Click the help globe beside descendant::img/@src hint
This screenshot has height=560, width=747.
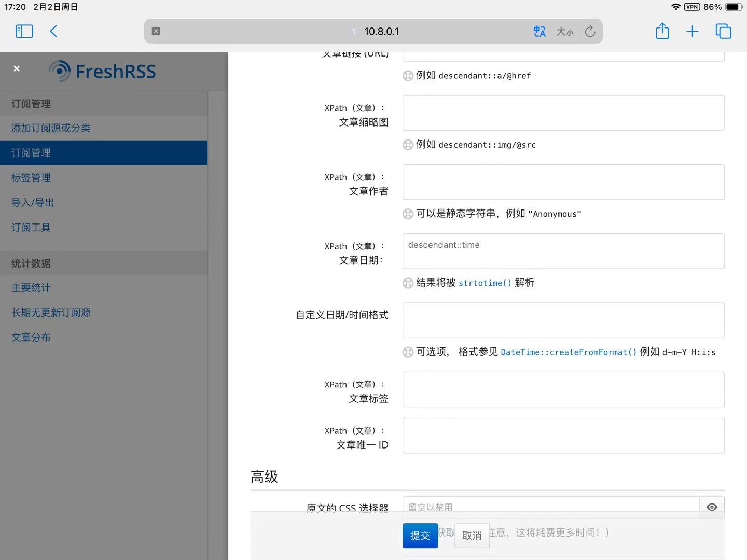pos(408,145)
